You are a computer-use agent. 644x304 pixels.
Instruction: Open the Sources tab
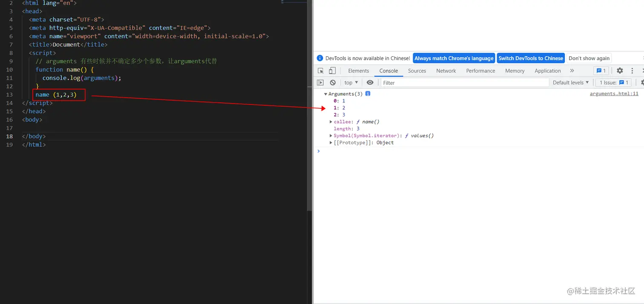417,71
